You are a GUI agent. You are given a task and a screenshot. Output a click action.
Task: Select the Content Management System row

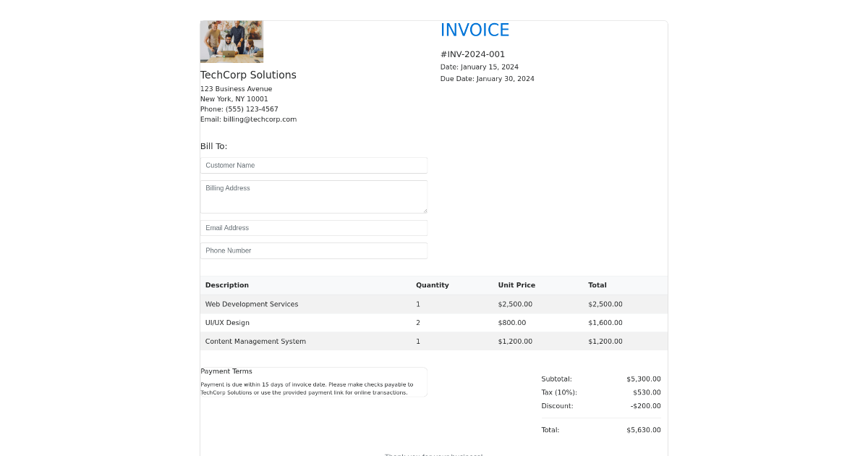point(255,342)
